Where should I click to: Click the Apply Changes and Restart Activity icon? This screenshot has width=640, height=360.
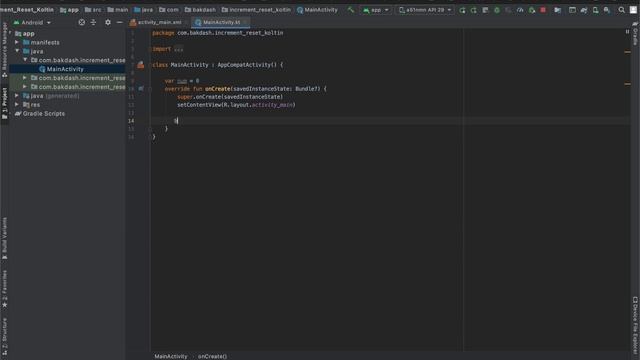(473, 10)
